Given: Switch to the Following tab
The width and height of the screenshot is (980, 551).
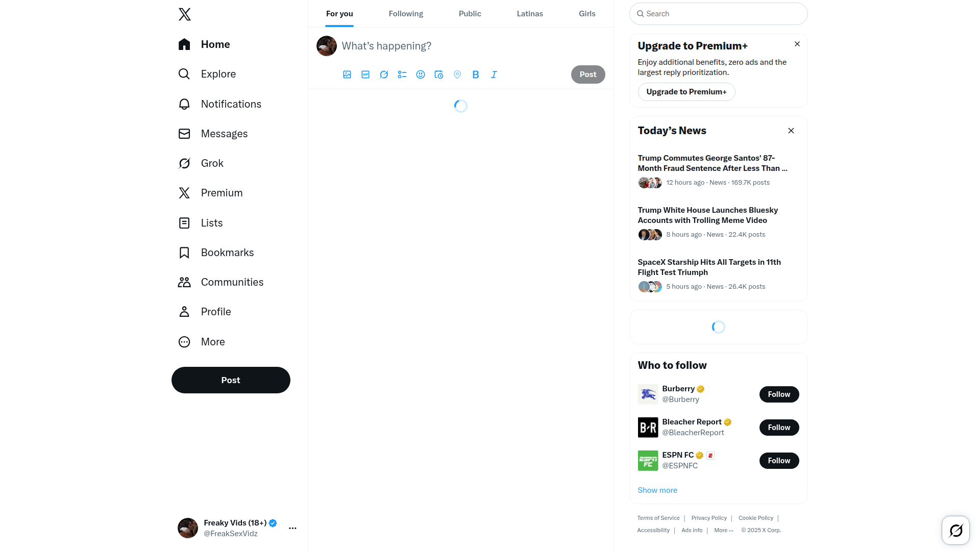Looking at the screenshot, I should pos(406,14).
